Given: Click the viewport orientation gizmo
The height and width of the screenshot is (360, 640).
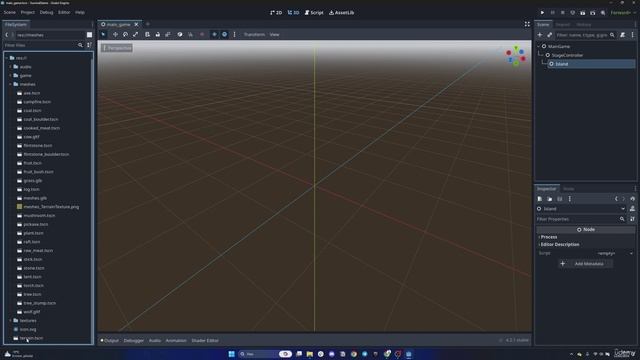Looking at the screenshot, I should 516,56.
